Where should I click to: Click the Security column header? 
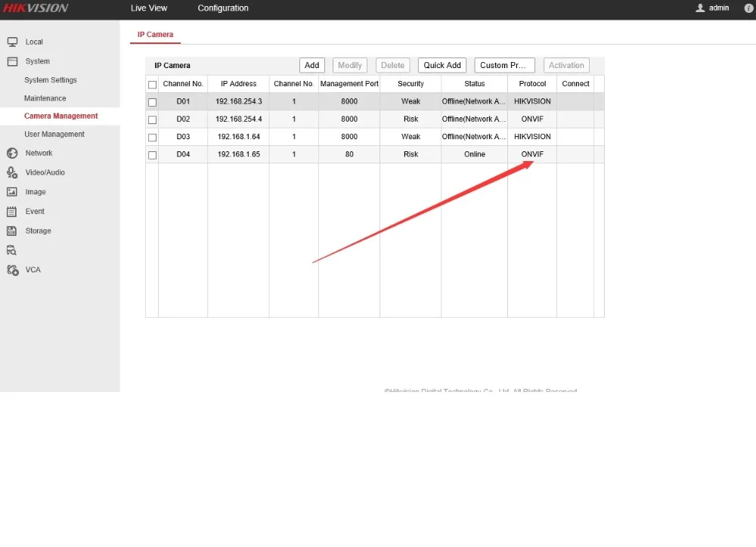[411, 84]
